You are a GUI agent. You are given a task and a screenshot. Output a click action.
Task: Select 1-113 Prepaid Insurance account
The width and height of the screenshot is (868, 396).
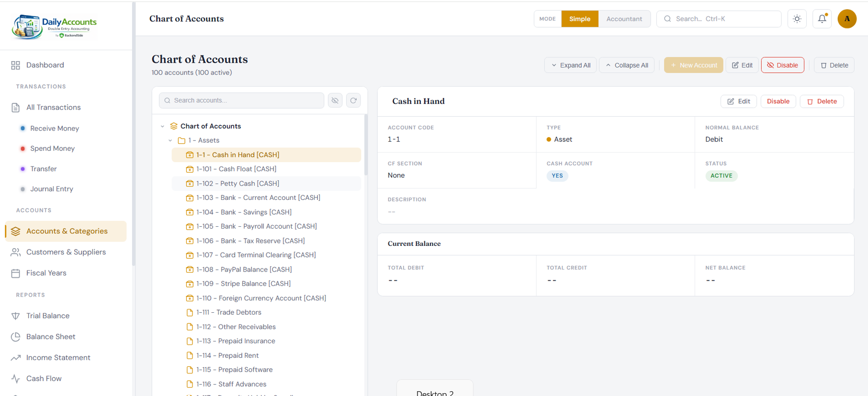266,341
